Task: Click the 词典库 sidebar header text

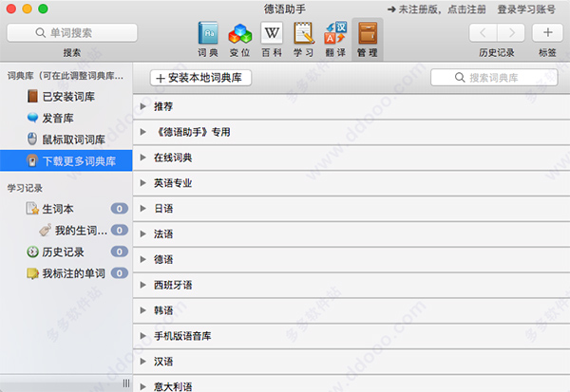Action: tap(65, 76)
